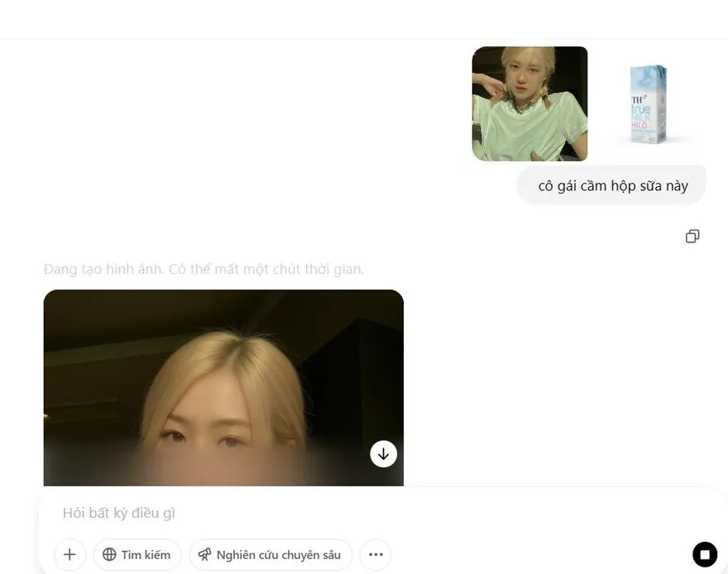728x574 pixels.
Task: Open the attachment menu with the plus button
Action: click(x=69, y=555)
